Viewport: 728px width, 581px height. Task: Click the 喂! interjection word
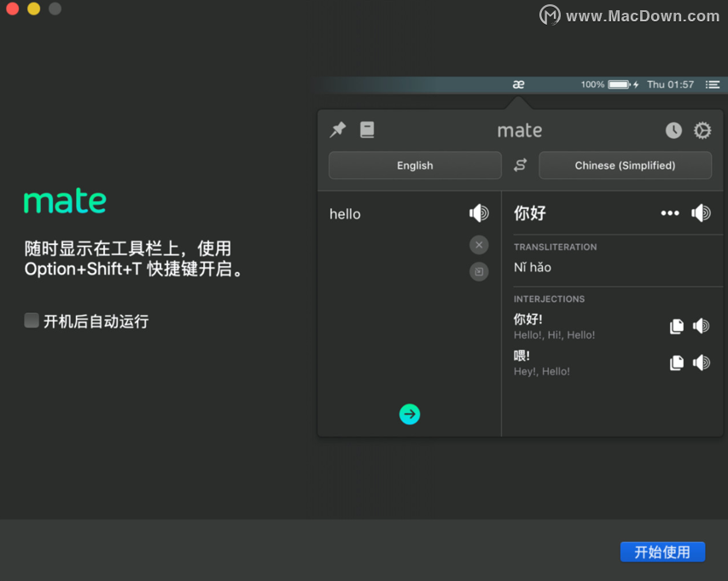(521, 356)
